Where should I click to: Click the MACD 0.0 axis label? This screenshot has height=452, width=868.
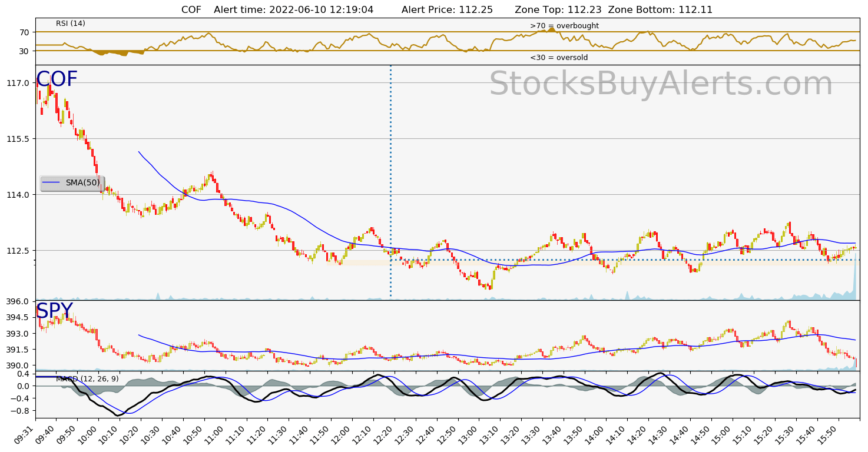coord(23,386)
